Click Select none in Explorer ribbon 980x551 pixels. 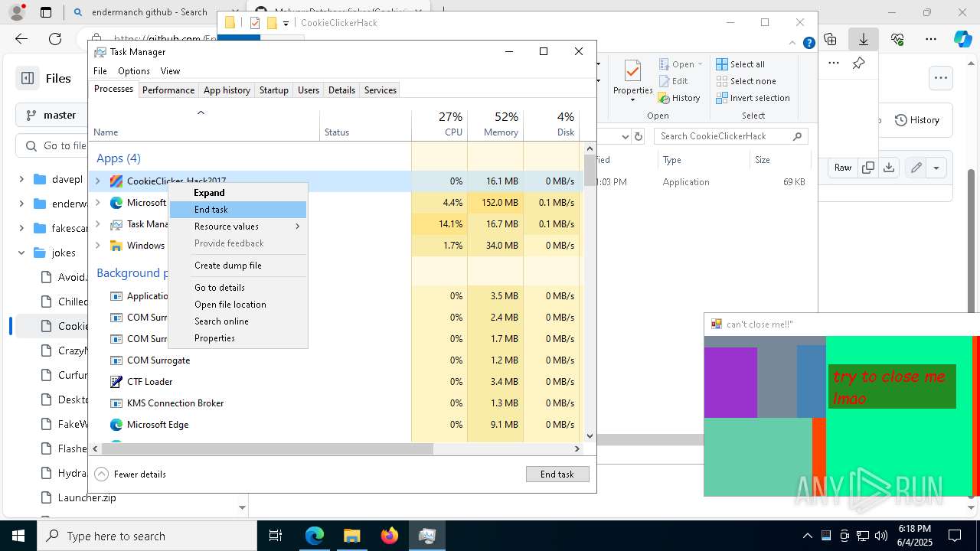(x=746, y=81)
